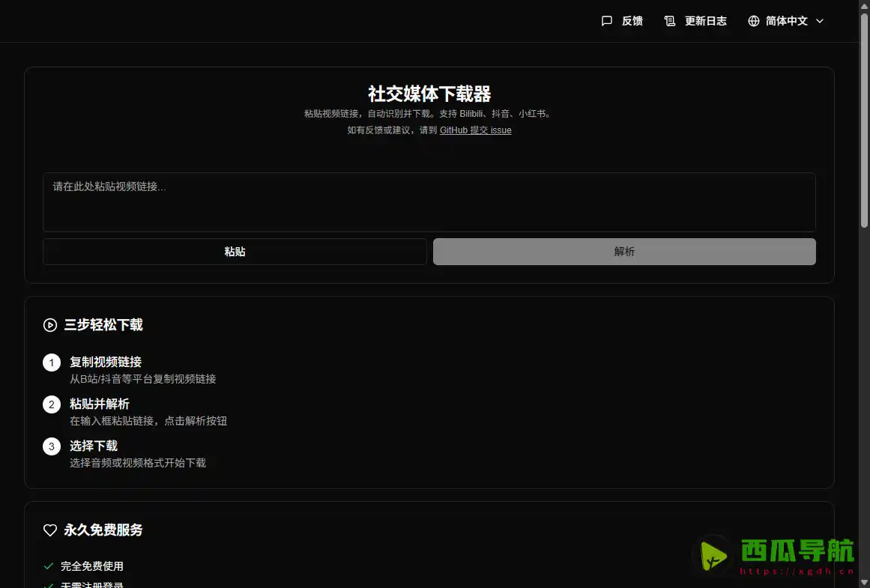Open the GitHub 提交 issue link
Screen dimensions: 870x588
click(475, 130)
